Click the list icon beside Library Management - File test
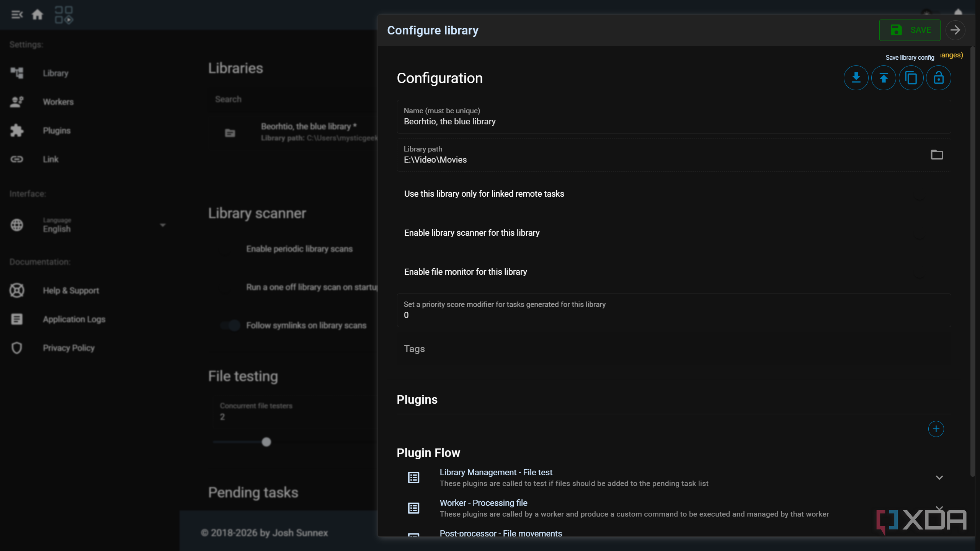Image resolution: width=980 pixels, height=551 pixels. (x=413, y=478)
